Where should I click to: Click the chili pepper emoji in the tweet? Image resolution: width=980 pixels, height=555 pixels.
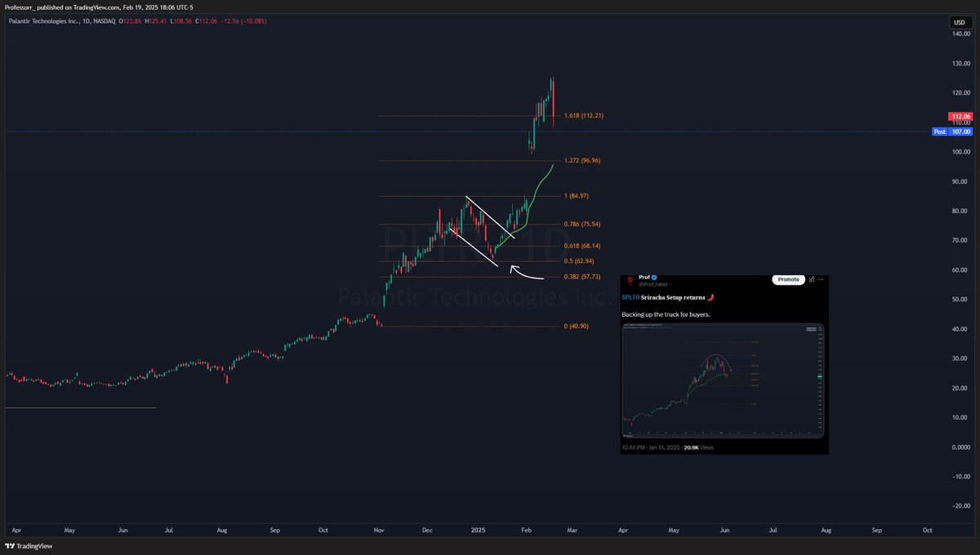(711, 297)
